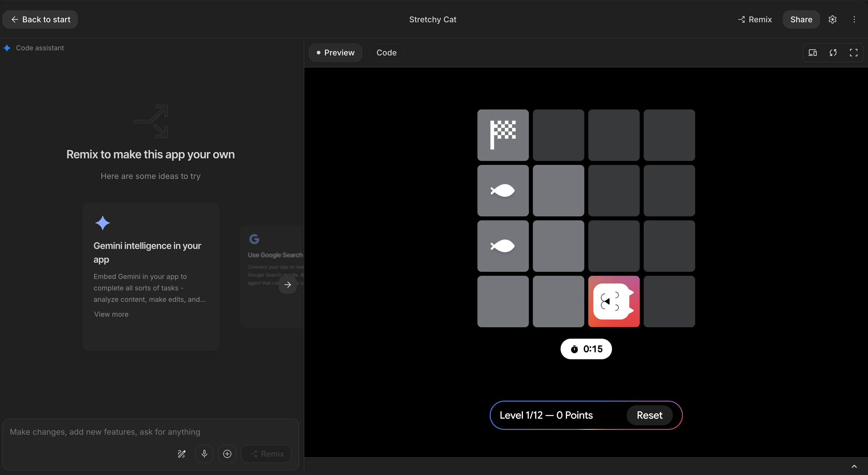Image resolution: width=868 pixels, height=475 pixels.
Task: Click the cat face game tile
Action: (614, 302)
